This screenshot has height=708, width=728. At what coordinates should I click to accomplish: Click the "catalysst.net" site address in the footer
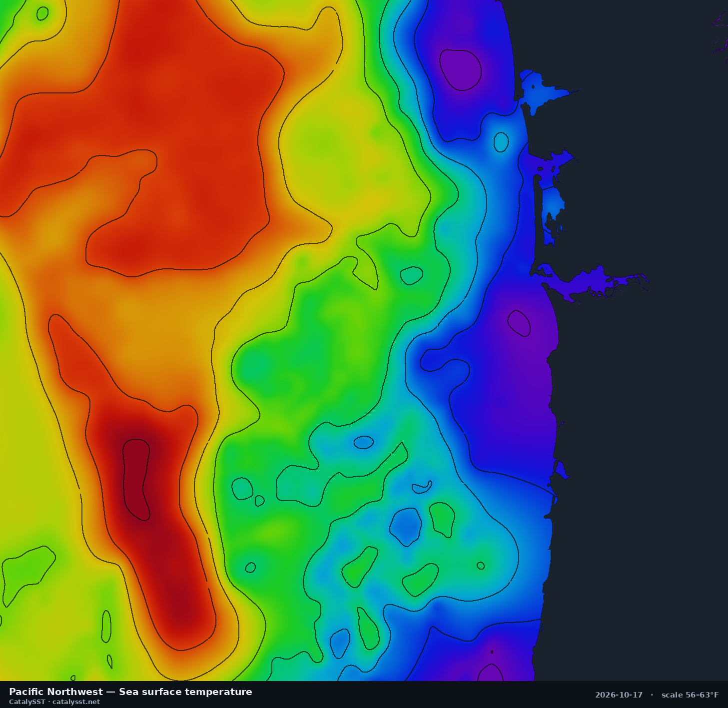76,702
